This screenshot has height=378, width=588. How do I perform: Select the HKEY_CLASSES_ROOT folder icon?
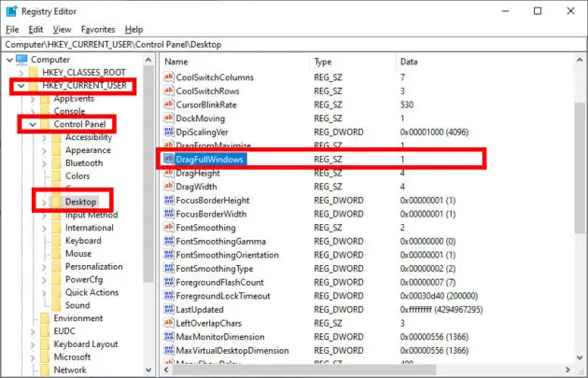pos(34,73)
